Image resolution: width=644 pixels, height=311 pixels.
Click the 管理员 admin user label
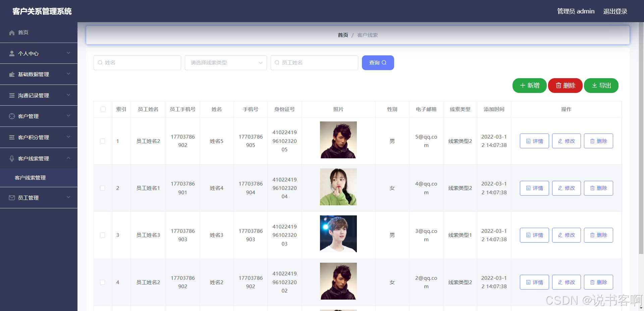point(576,11)
